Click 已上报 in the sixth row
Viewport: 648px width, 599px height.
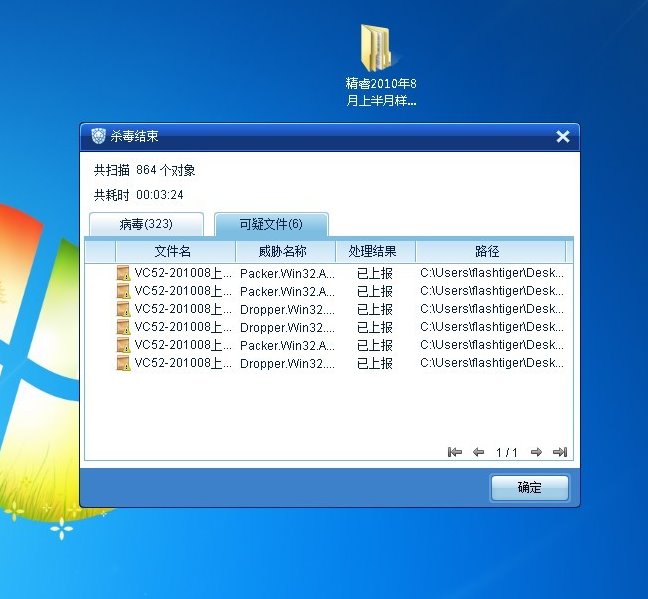[375, 363]
